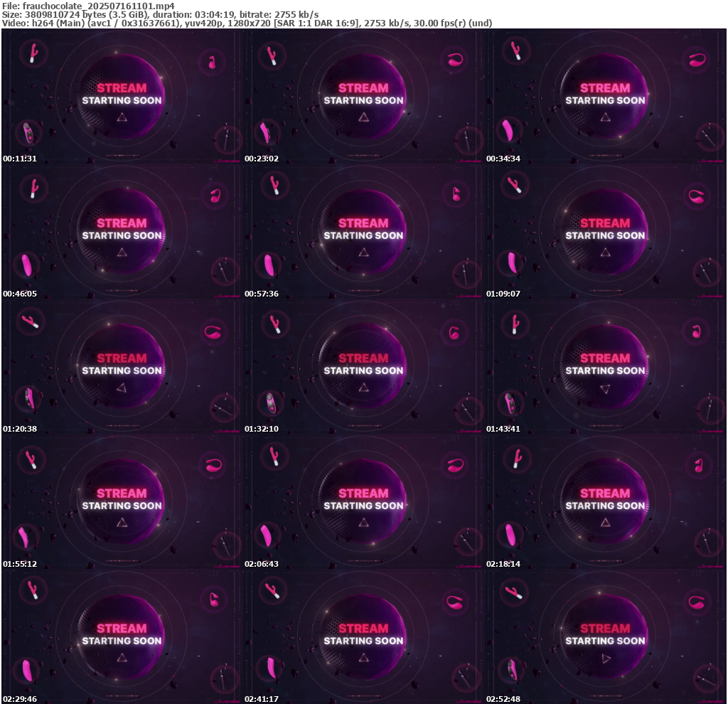Click the file name line frauchocolate_202507161101.mp4
Viewport: 728px width, 704px height.
(88, 6)
